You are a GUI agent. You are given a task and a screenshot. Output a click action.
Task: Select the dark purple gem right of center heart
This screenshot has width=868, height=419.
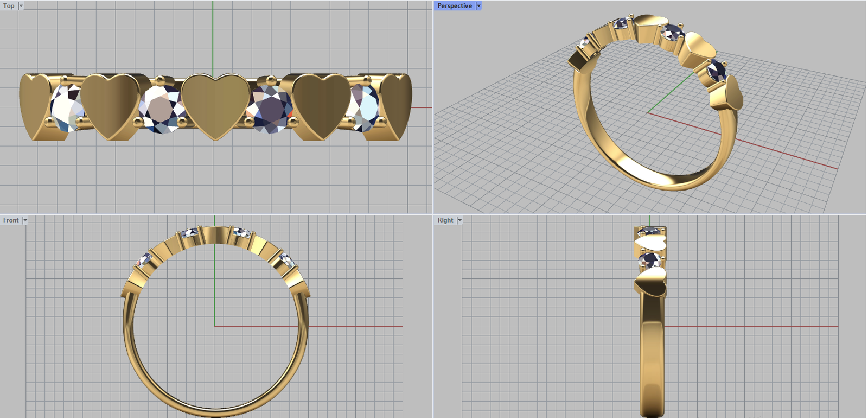(270, 109)
